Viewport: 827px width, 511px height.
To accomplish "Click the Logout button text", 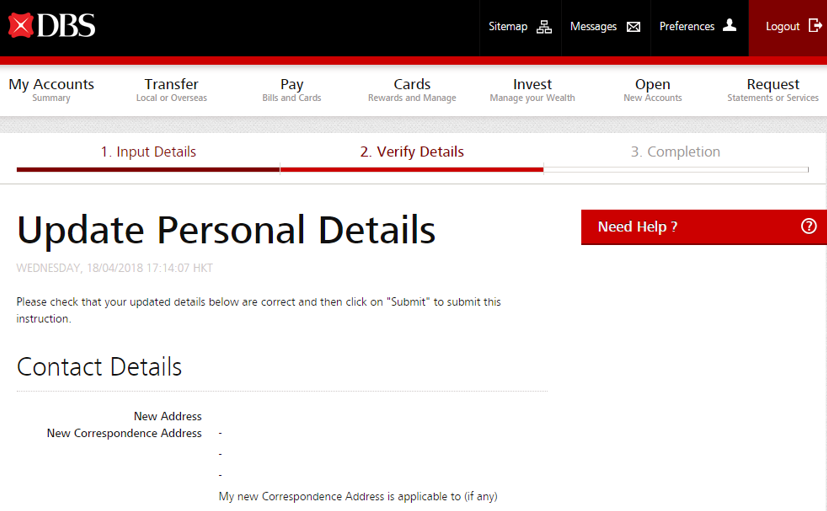I will tap(782, 27).
